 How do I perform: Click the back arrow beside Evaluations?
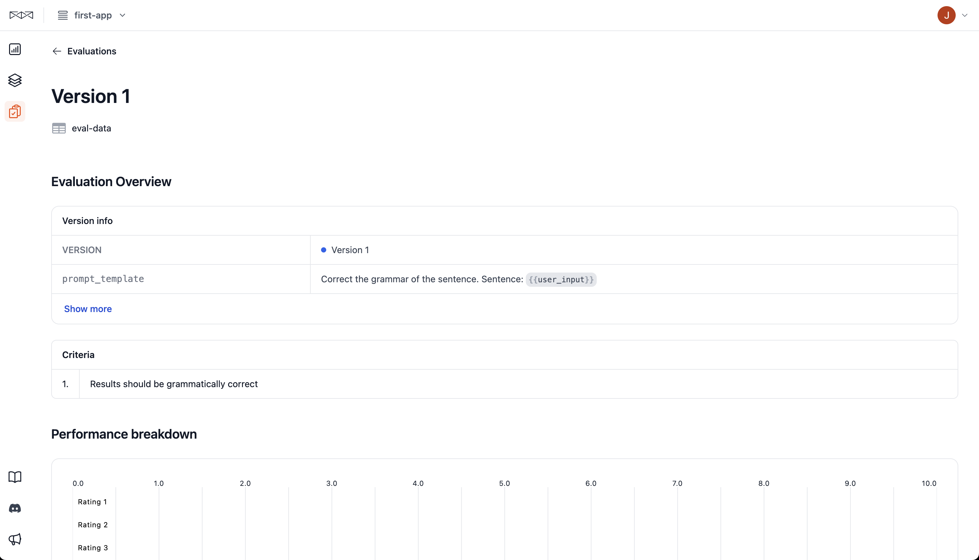57,51
